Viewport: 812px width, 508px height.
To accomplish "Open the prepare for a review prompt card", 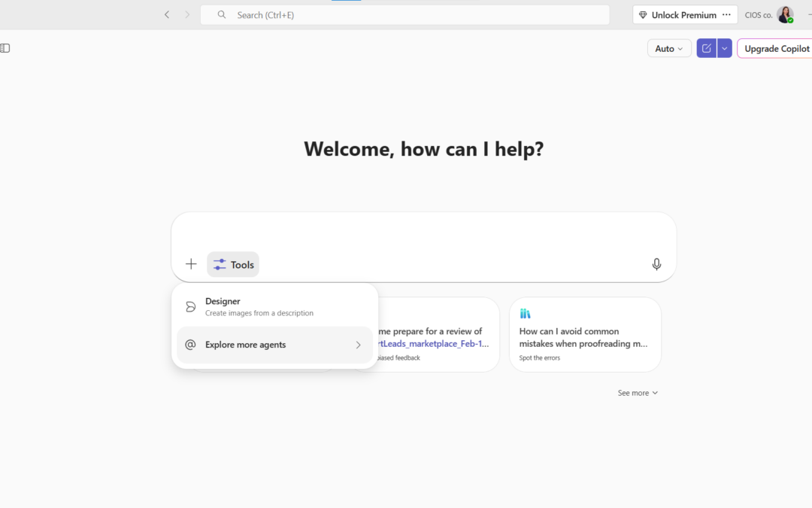I will click(x=438, y=334).
